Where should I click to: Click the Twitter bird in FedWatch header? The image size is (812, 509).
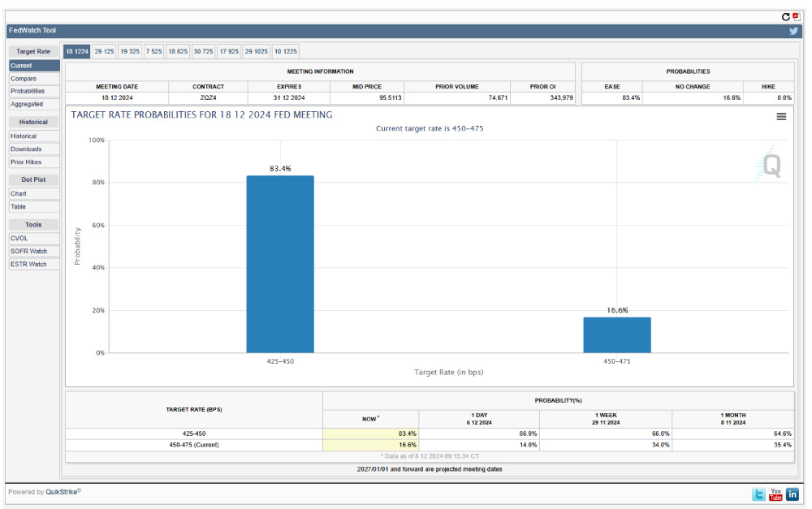pos(793,31)
